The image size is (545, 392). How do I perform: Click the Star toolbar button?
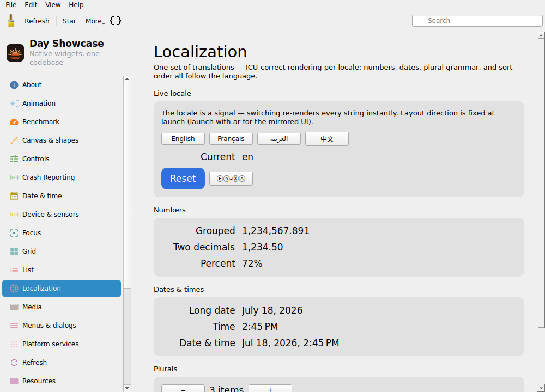pyautogui.click(x=69, y=21)
